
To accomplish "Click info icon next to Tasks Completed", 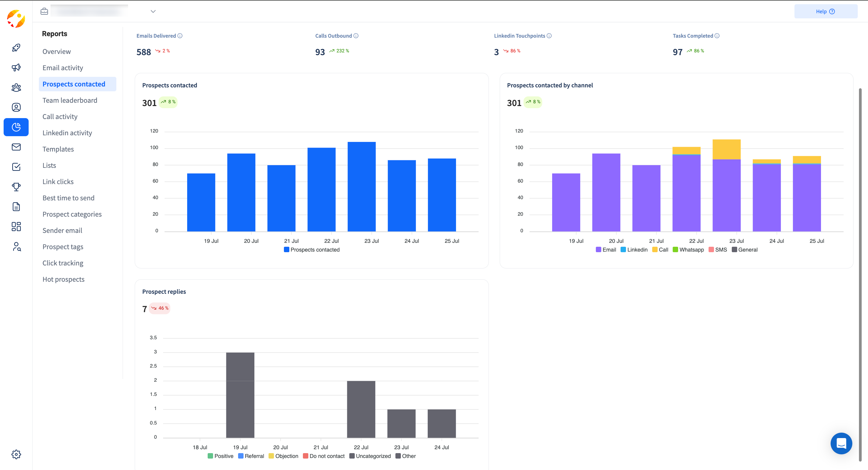I will (717, 36).
